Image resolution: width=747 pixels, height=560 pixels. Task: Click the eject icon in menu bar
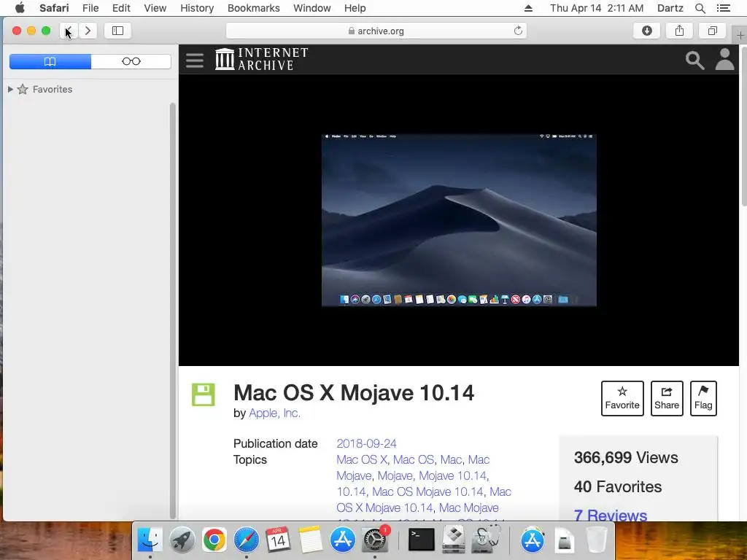pyautogui.click(x=528, y=8)
